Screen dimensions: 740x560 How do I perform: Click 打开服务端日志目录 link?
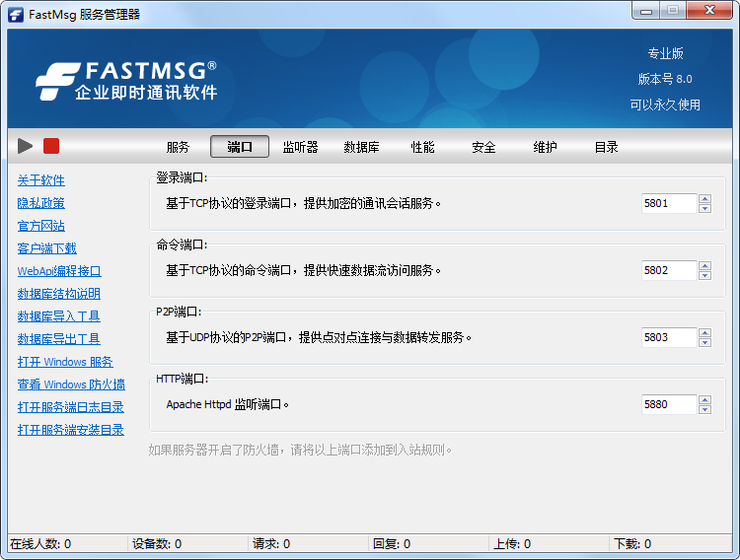click(x=71, y=407)
